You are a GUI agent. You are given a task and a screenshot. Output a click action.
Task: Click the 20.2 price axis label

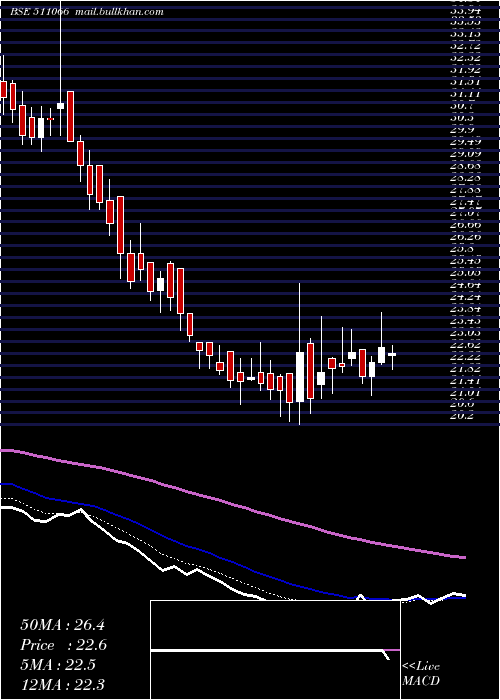(464, 416)
